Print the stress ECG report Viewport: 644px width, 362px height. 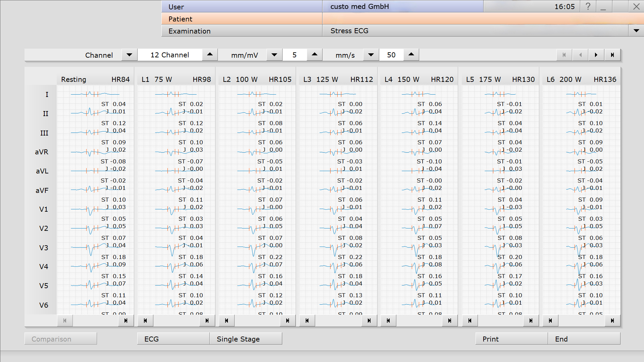(512, 339)
